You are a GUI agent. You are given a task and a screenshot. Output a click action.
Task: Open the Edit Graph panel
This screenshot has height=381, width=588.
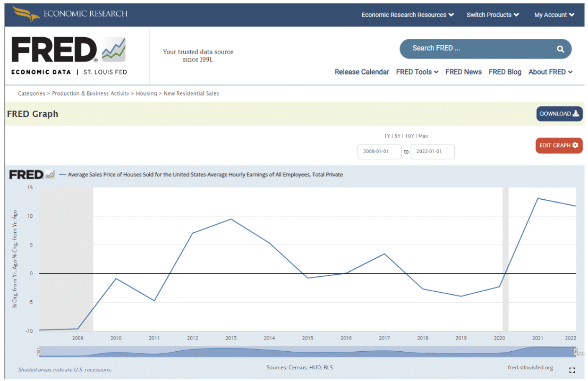click(559, 146)
